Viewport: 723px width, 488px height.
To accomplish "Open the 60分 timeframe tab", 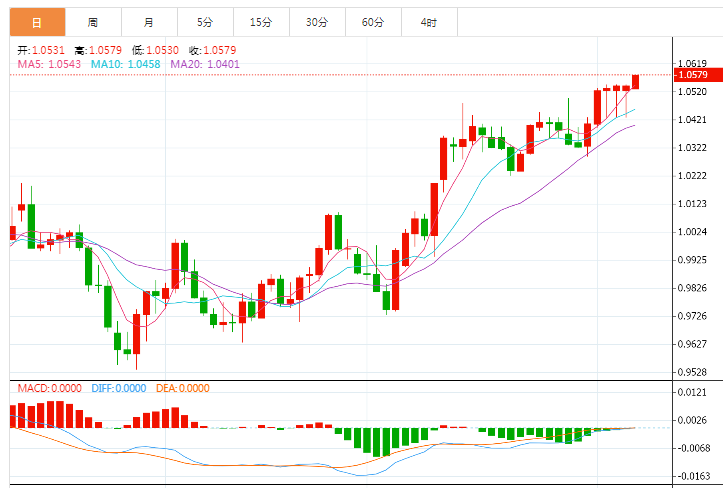I will tap(373, 22).
